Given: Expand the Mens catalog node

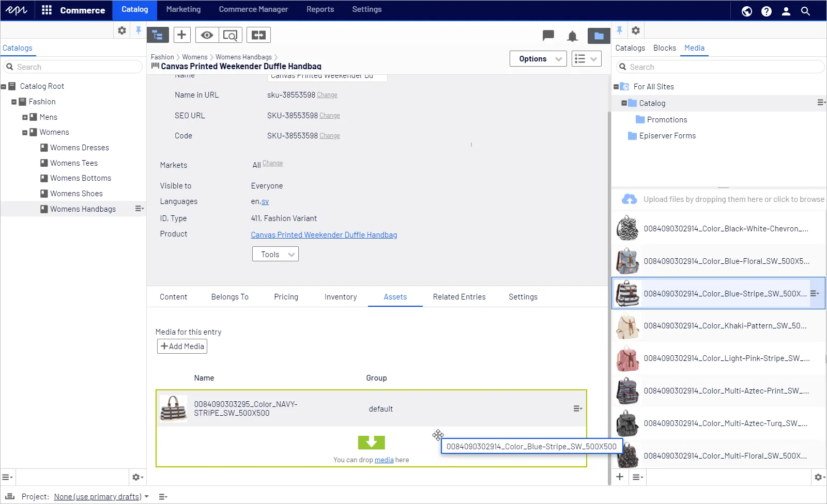Looking at the screenshot, I should click(25, 117).
